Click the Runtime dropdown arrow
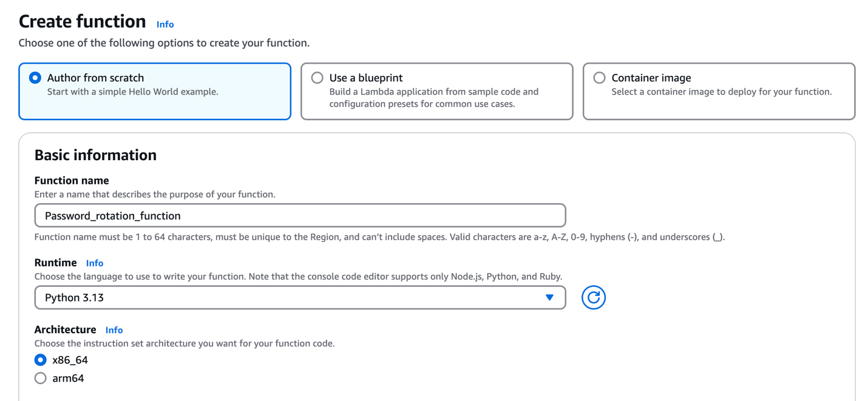Image resolution: width=868 pixels, height=401 pixels. 549,297
